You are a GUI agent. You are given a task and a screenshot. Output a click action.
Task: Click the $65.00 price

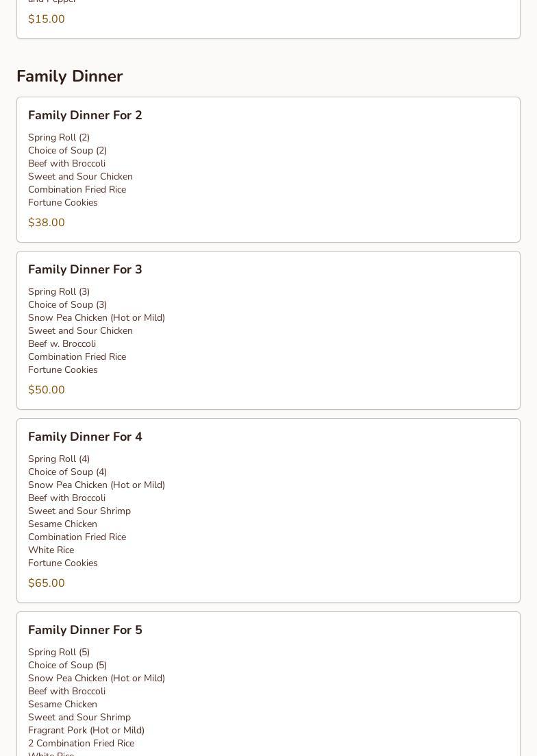pyautogui.click(x=47, y=583)
